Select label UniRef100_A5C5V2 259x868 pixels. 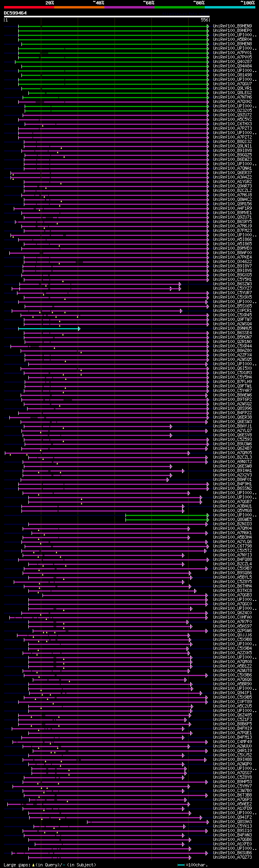[x=232, y=120]
